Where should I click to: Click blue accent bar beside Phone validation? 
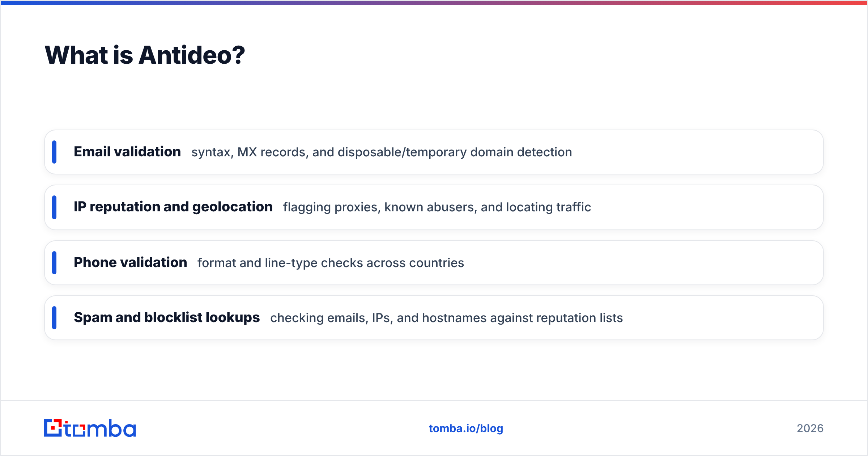(54, 263)
